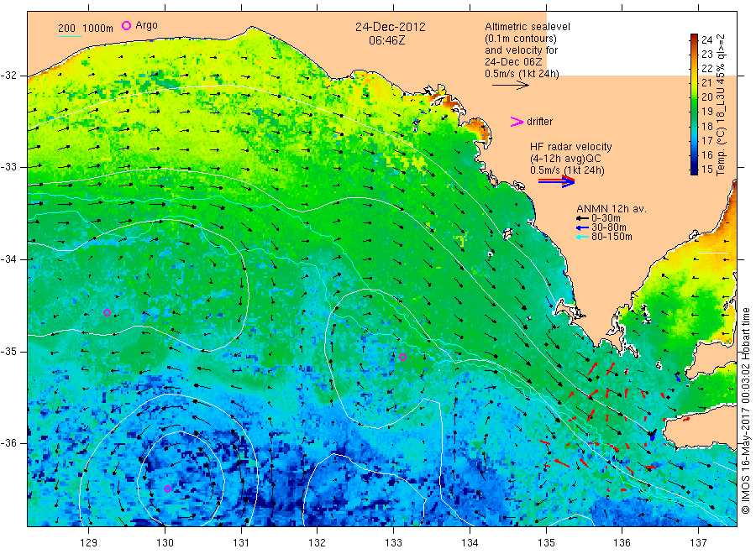The image size is (756, 554).
Task: Click the 'Temp. (°C)' color bar title
Action: [721, 154]
